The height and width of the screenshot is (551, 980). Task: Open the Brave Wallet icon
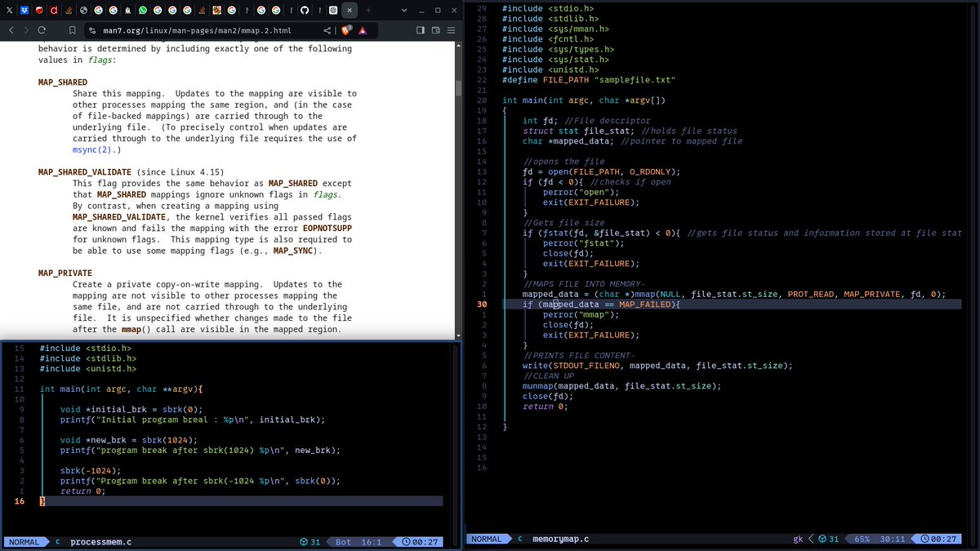point(435,30)
